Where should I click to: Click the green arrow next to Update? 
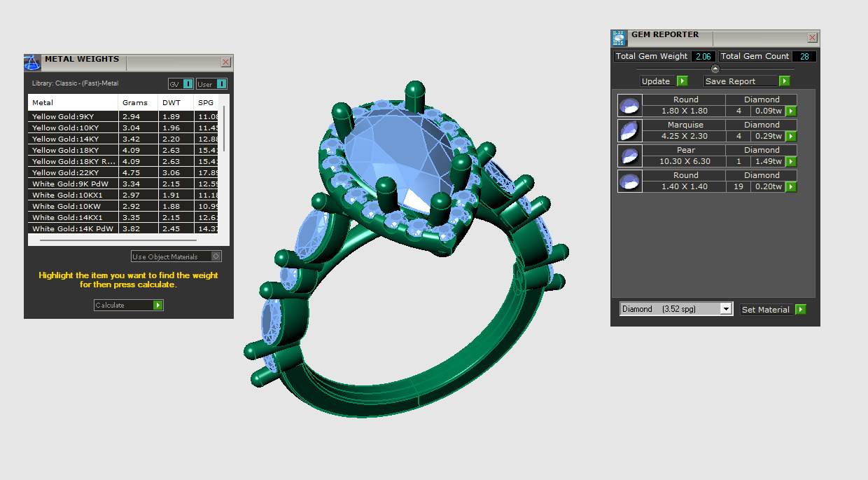click(x=682, y=81)
